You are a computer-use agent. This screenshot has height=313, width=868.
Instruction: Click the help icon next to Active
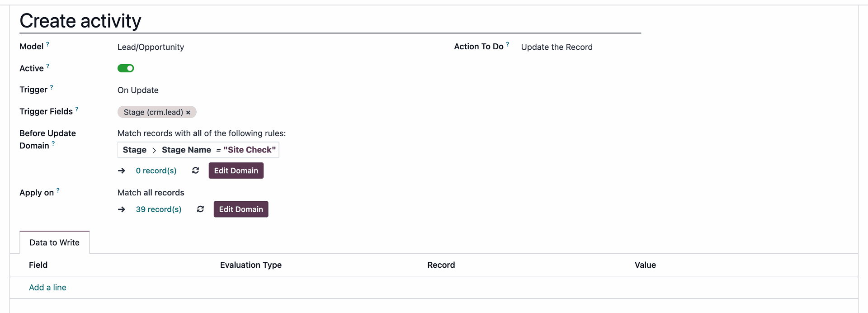coord(48,66)
